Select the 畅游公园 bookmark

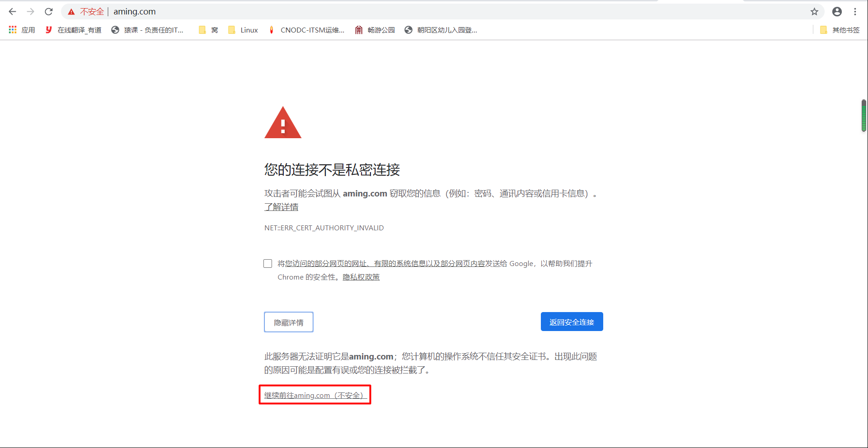(375, 30)
